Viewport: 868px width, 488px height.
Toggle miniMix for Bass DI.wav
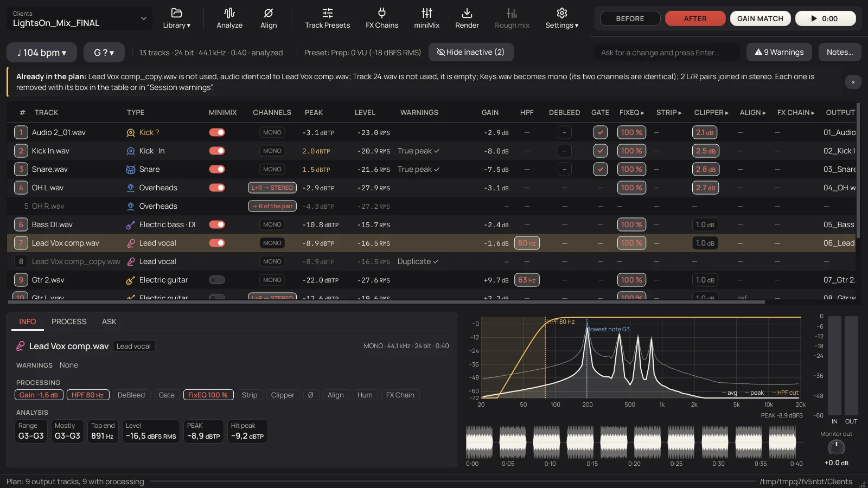click(217, 225)
